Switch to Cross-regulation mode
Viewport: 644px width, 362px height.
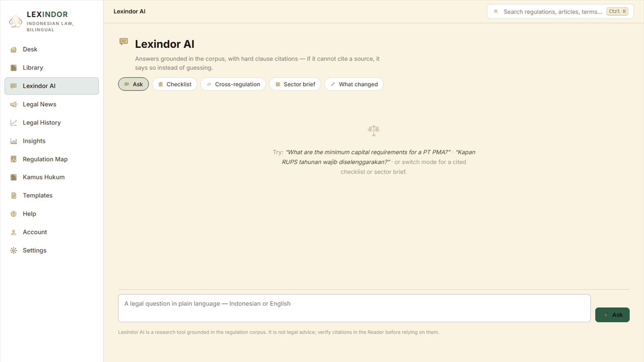233,84
